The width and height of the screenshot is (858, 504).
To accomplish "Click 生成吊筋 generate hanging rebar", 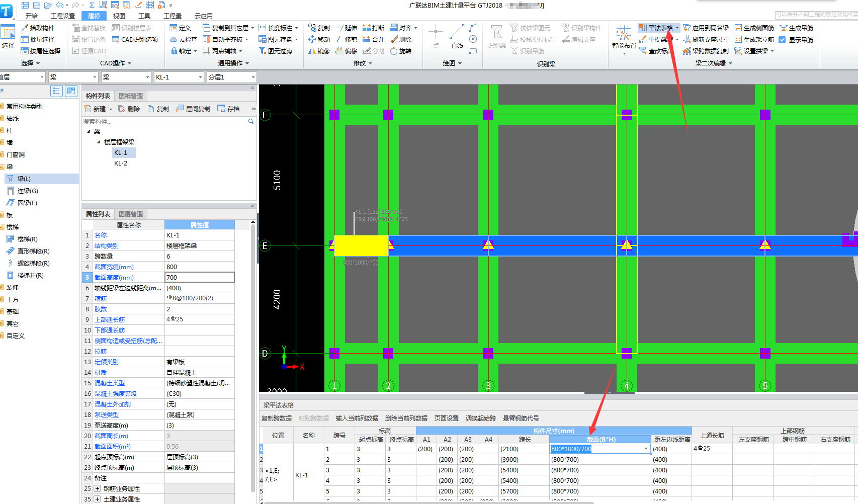I will tap(797, 28).
